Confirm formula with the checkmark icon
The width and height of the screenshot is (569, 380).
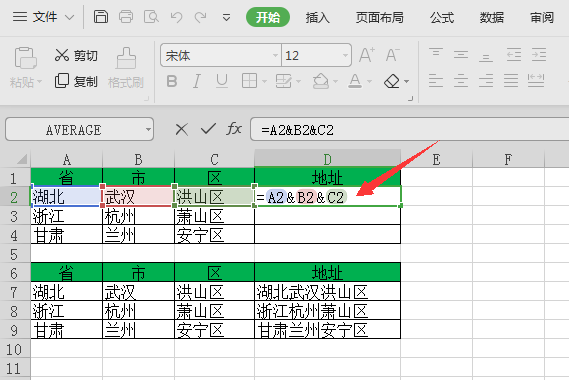pyautogui.click(x=208, y=129)
